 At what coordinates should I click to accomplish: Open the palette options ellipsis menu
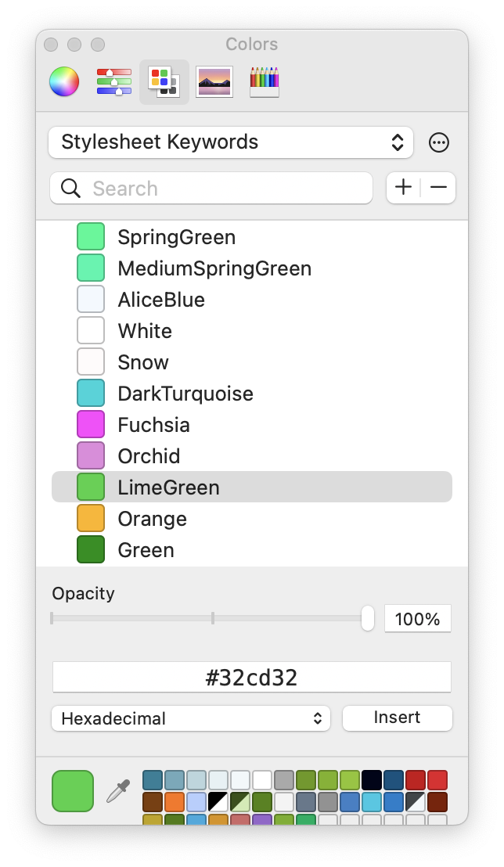(x=438, y=142)
